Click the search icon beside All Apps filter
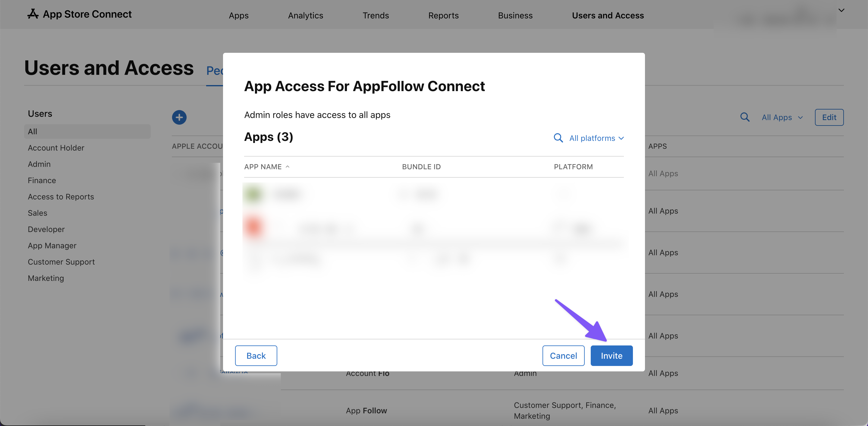Screen dimensions: 868x426 tap(745, 117)
